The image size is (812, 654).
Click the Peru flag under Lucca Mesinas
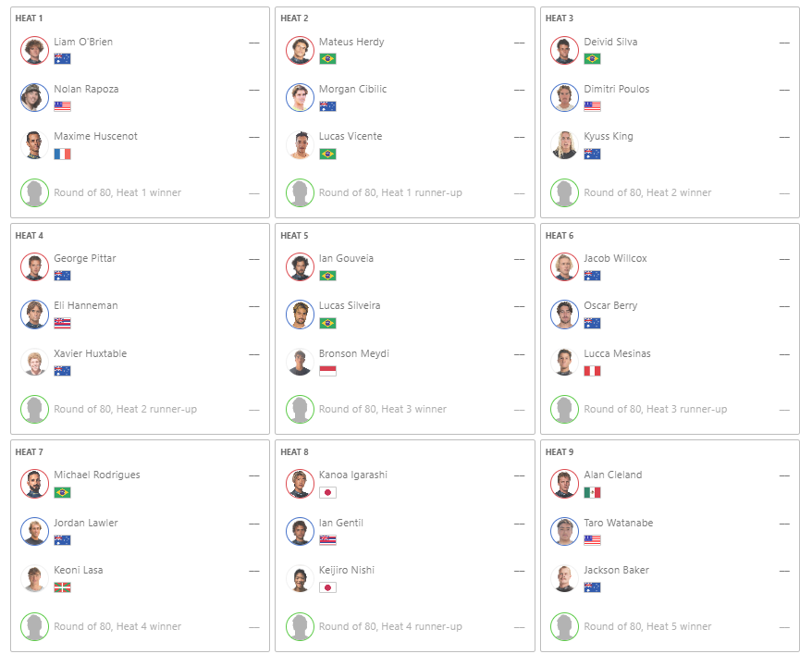click(592, 371)
